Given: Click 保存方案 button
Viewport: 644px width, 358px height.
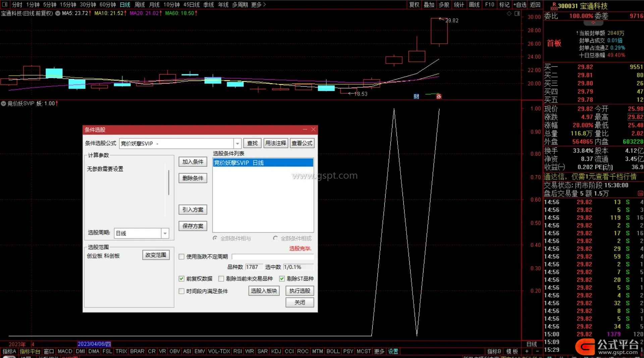Looking at the screenshot, I should click(193, 226).
